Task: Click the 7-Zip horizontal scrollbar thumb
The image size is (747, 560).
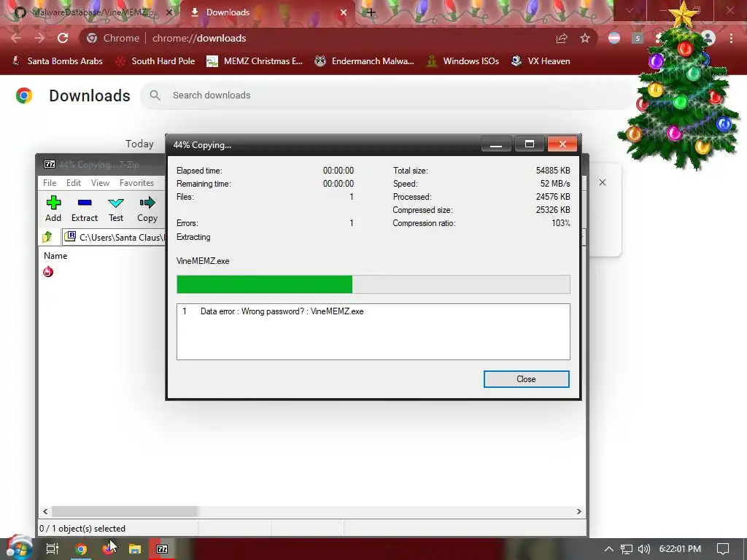Action: [124, 511]
